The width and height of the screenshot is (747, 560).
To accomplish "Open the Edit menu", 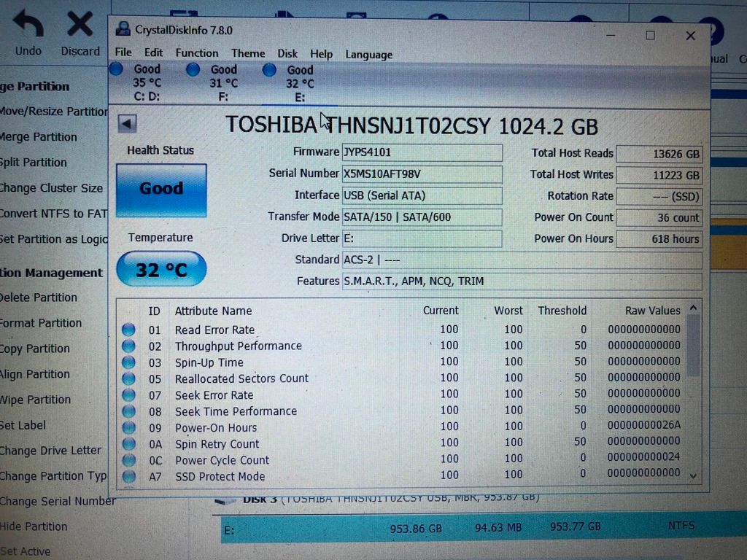I will [153, 52].
